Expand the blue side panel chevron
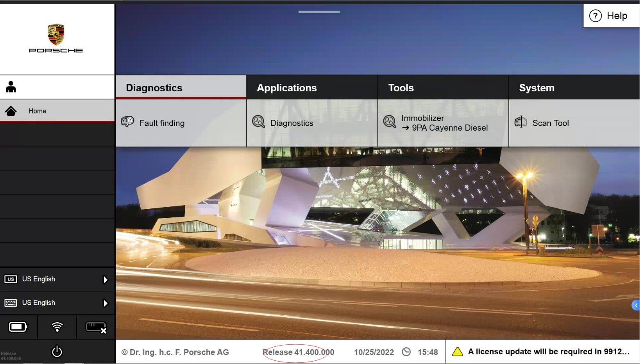640x364 pixels. coord(636,305)
